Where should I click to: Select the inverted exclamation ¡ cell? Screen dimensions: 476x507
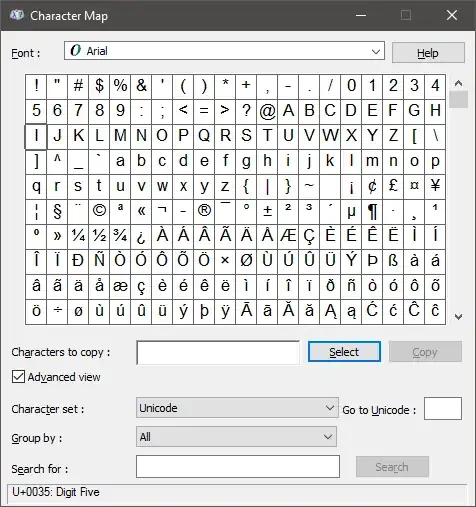coord(351,186)
